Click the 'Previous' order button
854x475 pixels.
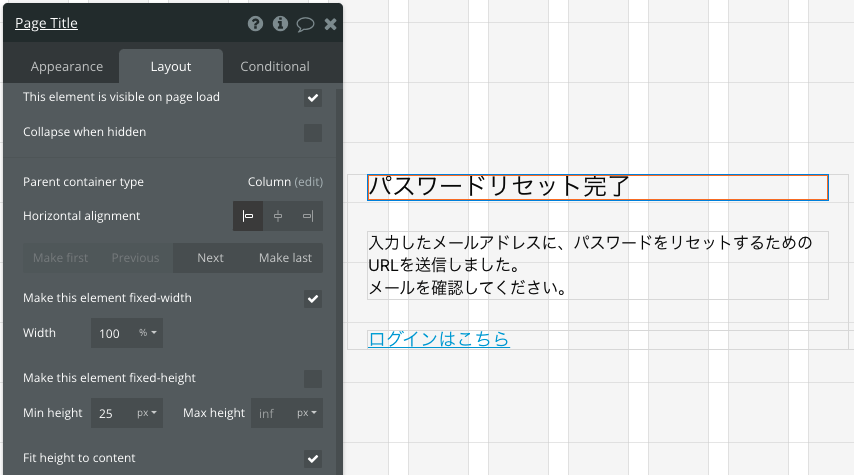pyautogui.click(x=136, y=258)
